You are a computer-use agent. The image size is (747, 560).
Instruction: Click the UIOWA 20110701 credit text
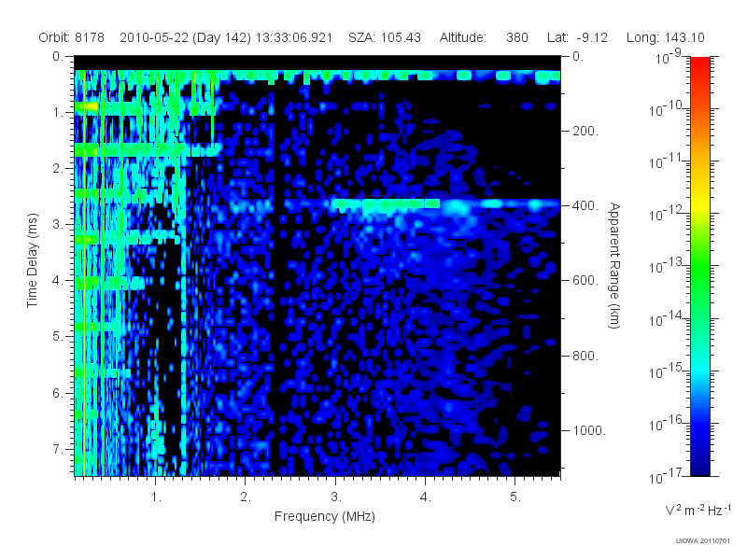click(x=703, y=541)
